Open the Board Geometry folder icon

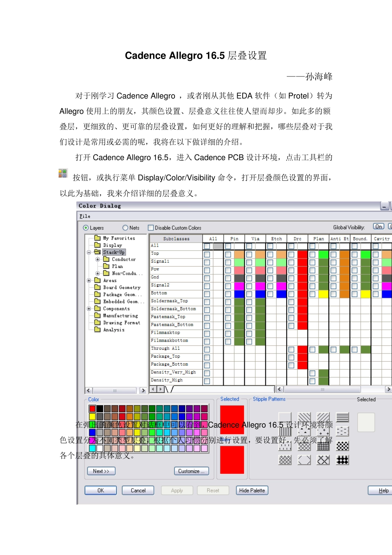point(97,287)
